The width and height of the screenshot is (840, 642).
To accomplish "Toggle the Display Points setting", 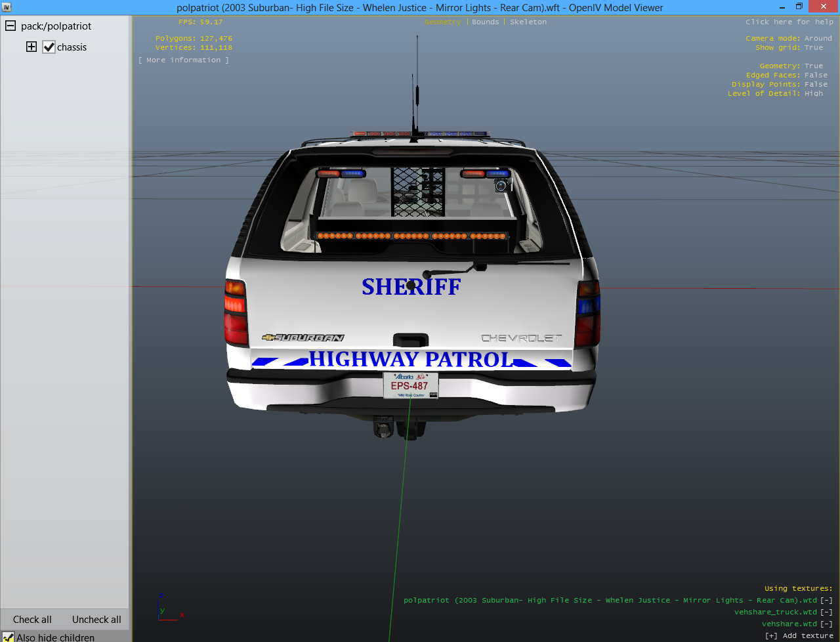I will coord(816,85).
